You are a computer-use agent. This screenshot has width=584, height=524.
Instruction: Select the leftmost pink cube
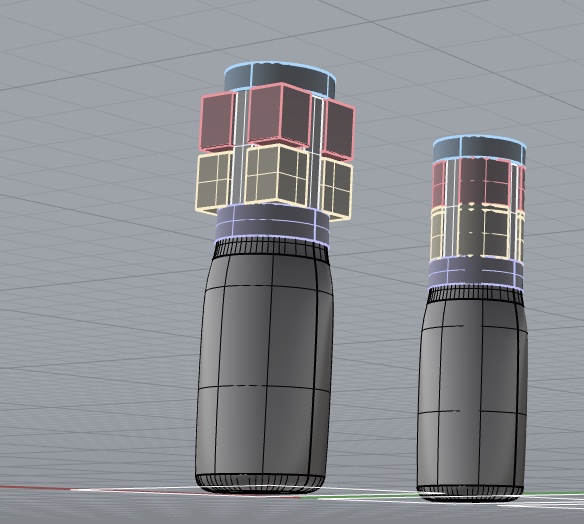pyautogui.click(x=218, y=122)
